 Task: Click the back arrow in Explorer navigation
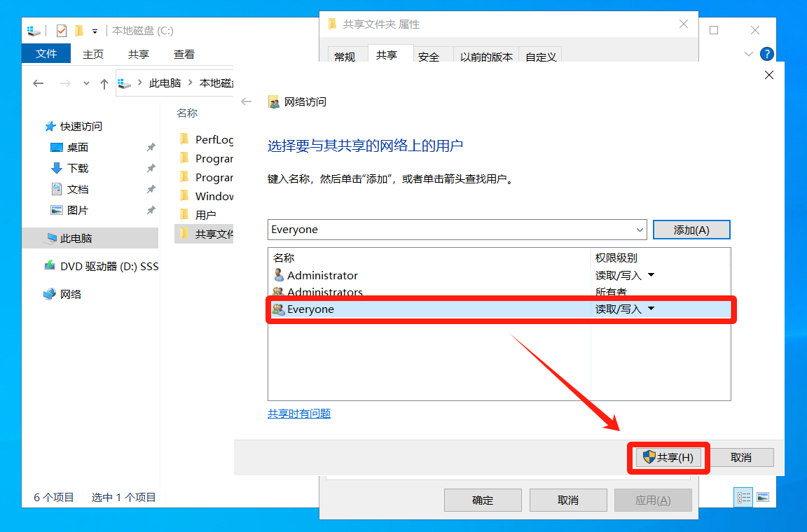pos(39,83)
